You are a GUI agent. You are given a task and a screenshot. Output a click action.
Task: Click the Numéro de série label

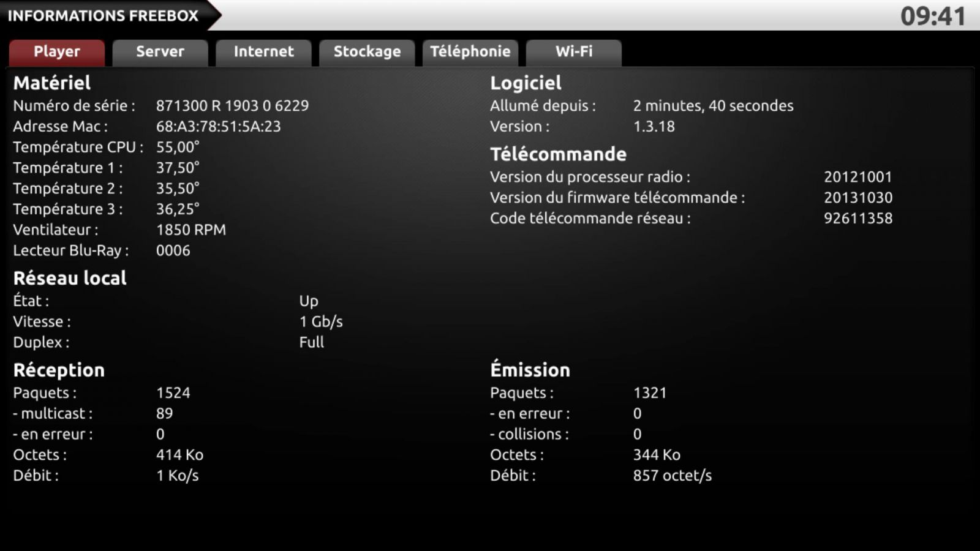click(x=74, y=106)
